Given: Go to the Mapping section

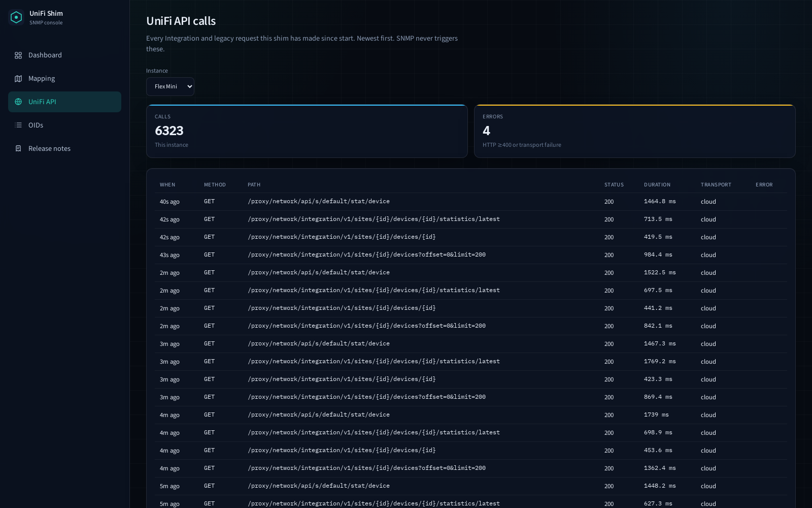Looking at the screenshot, I should tap(64, 78).
